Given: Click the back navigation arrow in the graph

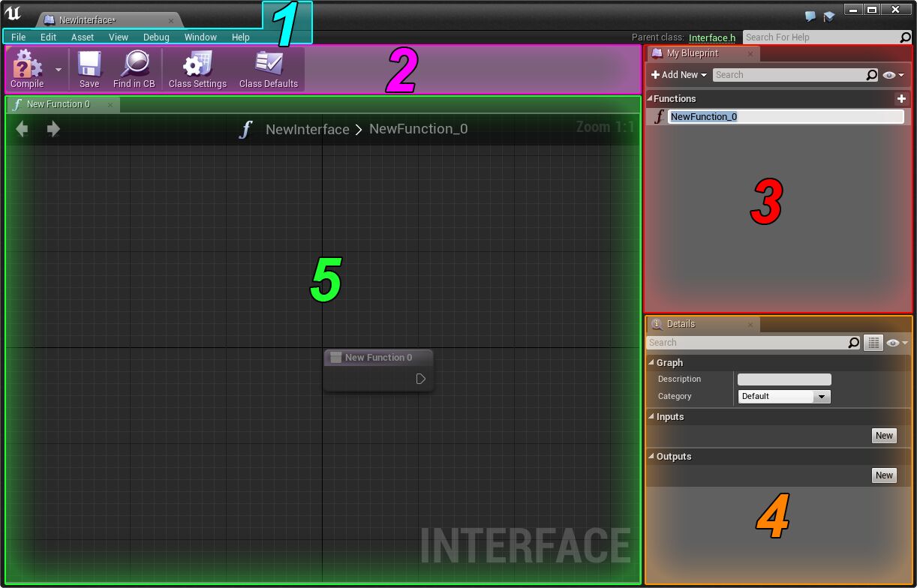Looking at the screenshot, I should tap(21, 128).
